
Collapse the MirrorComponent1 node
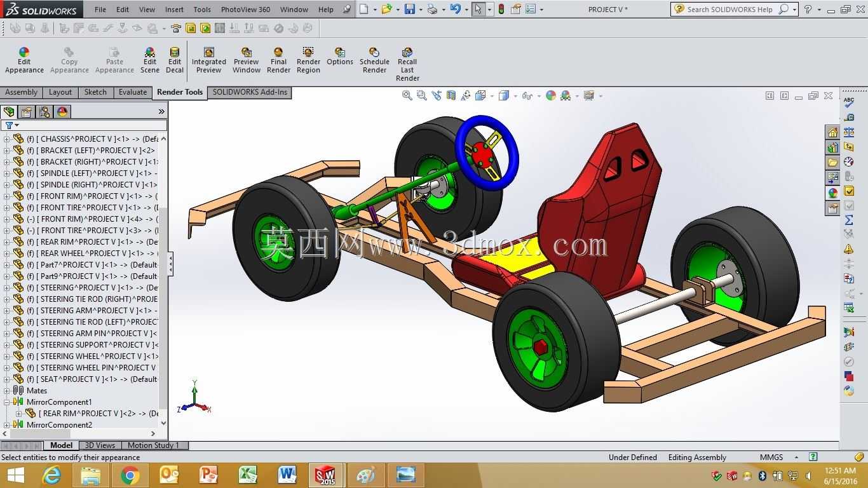coord(8,402)
